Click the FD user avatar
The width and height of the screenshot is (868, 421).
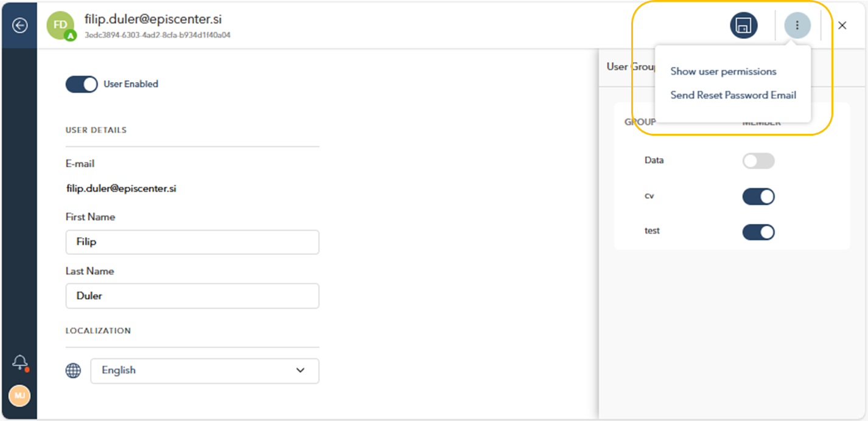60,26
